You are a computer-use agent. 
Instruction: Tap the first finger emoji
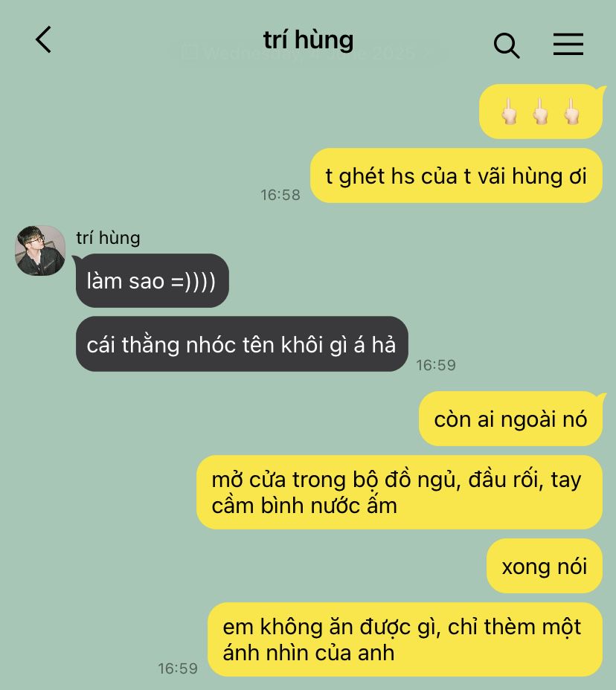pyautogui.click(x=510, y=111)
